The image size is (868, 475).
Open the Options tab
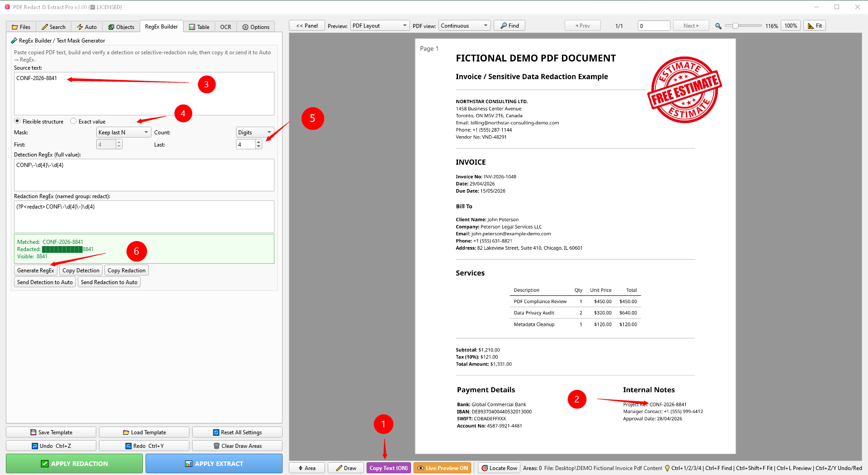coord(256,27)
